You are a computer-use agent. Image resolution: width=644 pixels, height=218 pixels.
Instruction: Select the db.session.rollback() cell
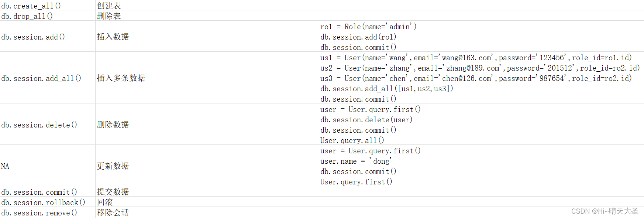point(43,202)
